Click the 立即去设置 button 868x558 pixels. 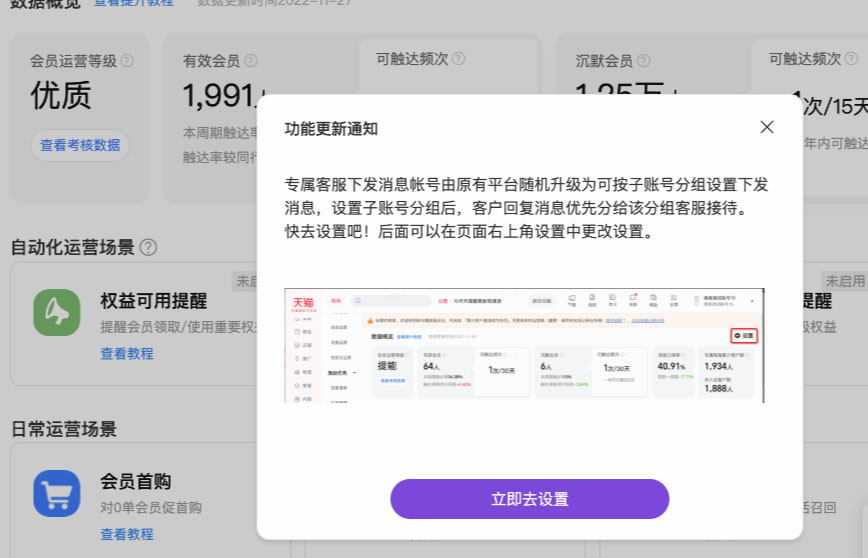pos(530,499)
